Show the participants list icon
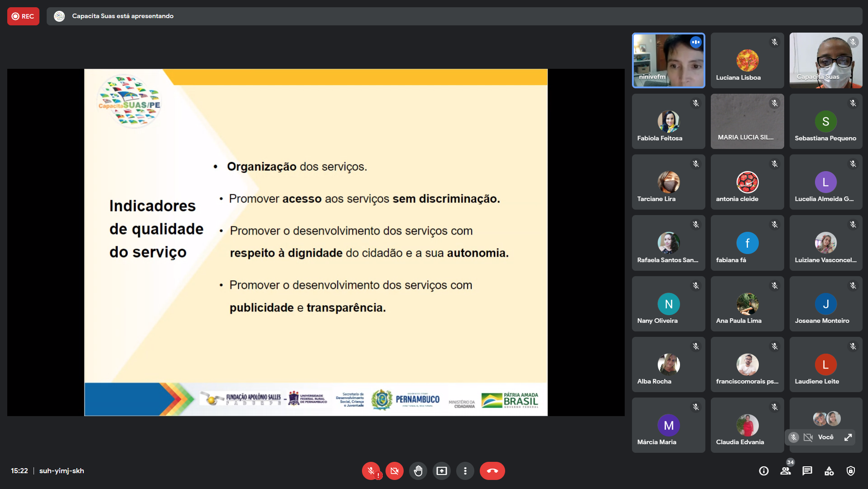The height and width of the screenshot is (489, 868). (x=786, y=471)
